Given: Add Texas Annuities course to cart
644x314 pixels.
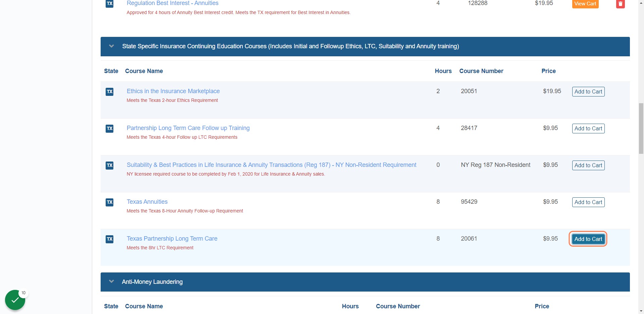Looking at the screenshot, I should 588,202.
